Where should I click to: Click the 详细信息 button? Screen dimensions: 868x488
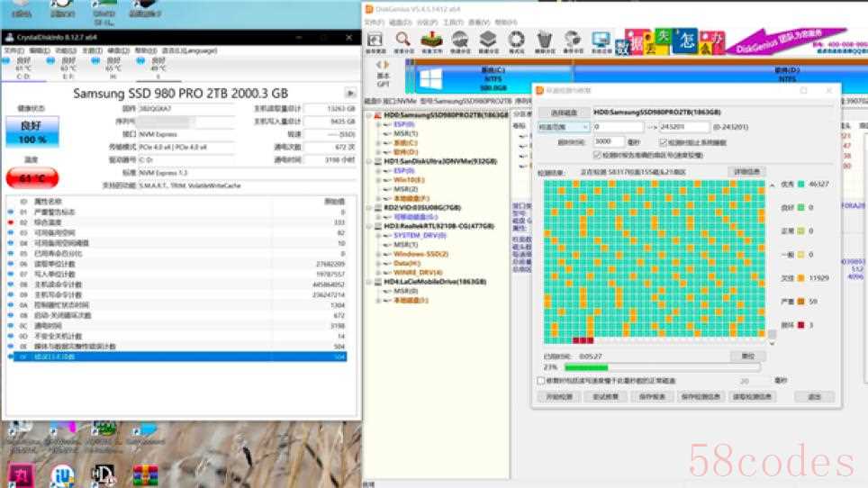click(746, 172)
